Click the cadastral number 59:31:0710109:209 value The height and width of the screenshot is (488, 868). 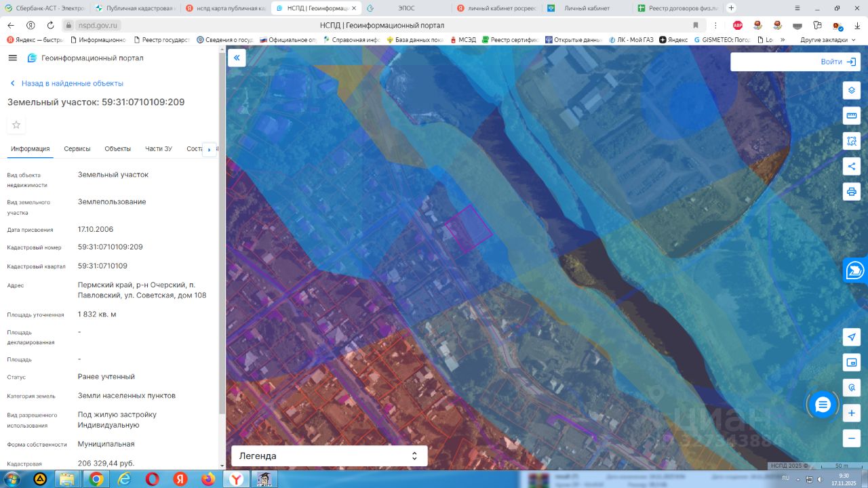click(x=111, y=247)
